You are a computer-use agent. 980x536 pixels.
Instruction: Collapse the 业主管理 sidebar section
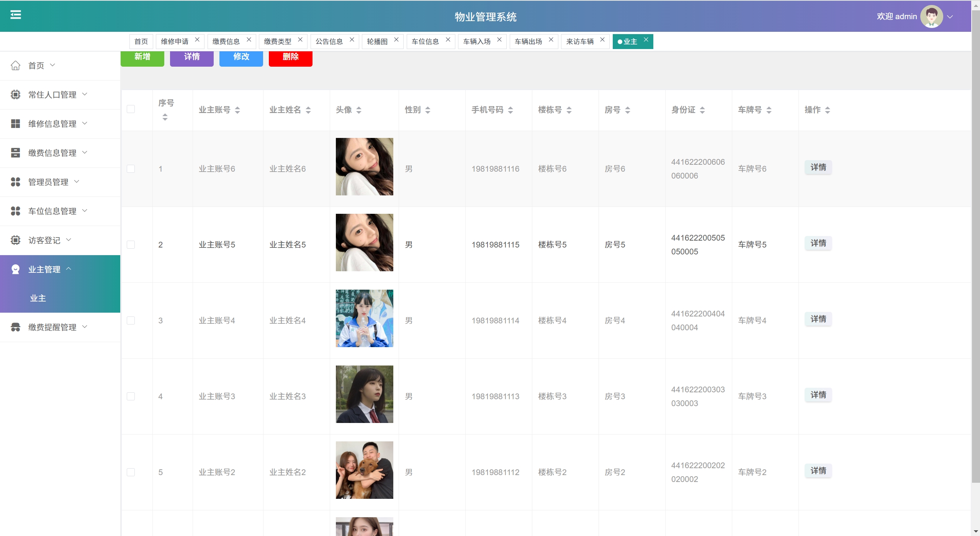pos(44,269)
